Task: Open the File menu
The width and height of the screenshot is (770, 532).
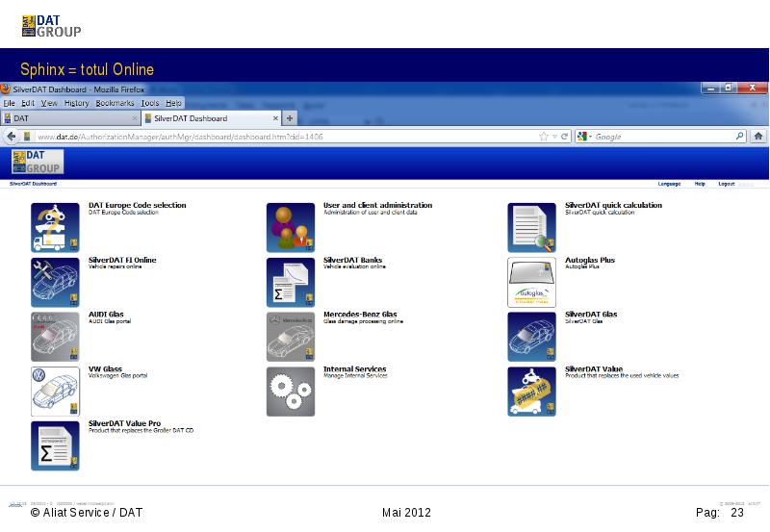Action: pyautogui.click(x=10, y=103)
